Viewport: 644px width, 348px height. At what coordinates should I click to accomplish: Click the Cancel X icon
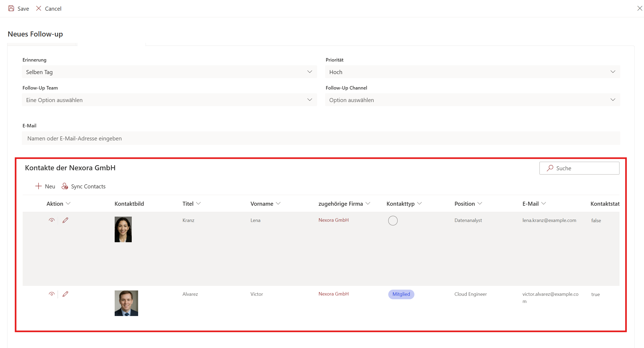(x=39, y=9)
